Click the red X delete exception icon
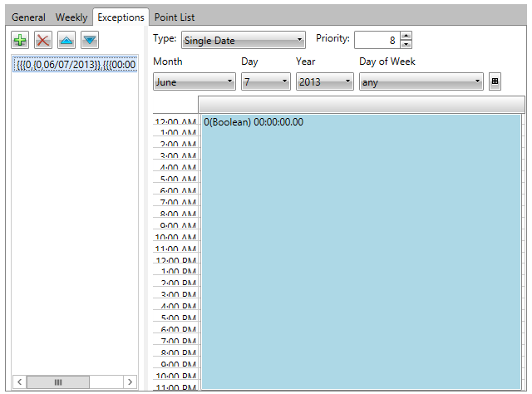 (x=43, y=41)
